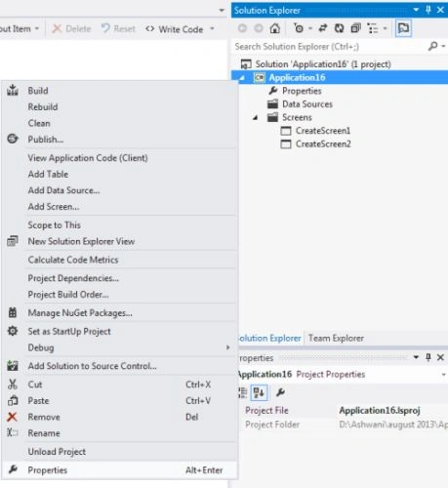
Task: Click the search magnifier icon in Solution Explorer
Action: tap(432, 46)
